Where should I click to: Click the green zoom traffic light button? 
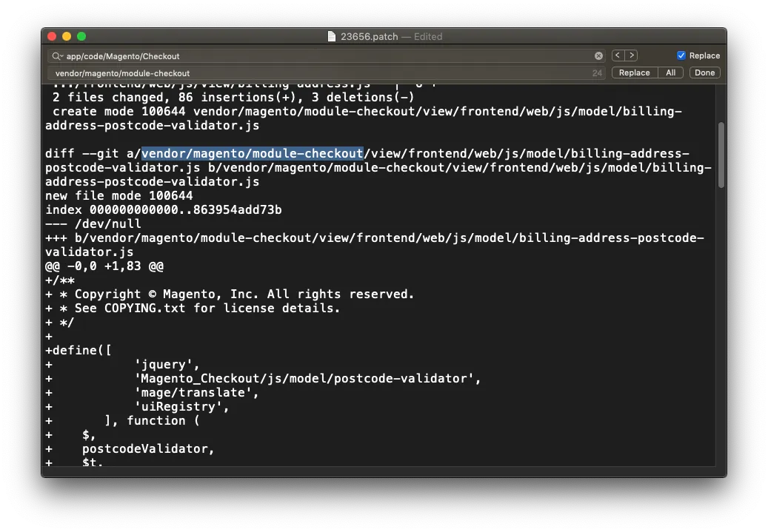tap(81, 36)
